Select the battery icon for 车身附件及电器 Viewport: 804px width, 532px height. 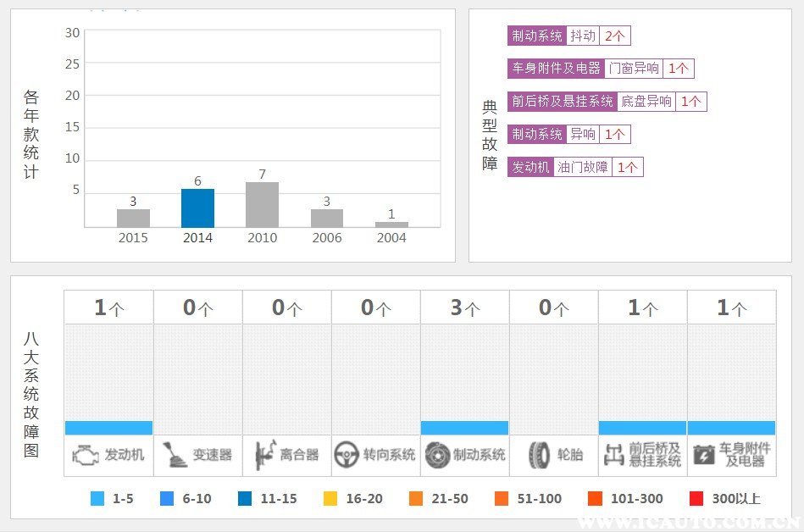coord(704,455)
